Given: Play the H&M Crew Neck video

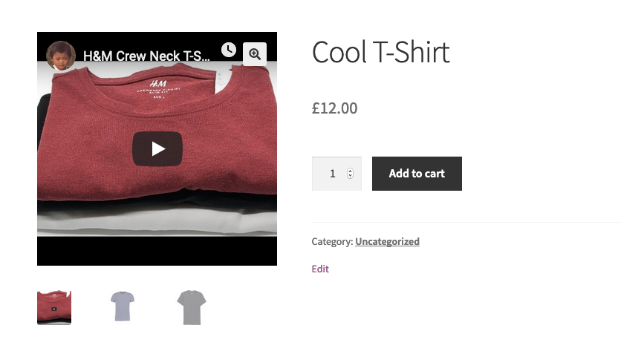Looking at the screenshot, I should [157, 149].
